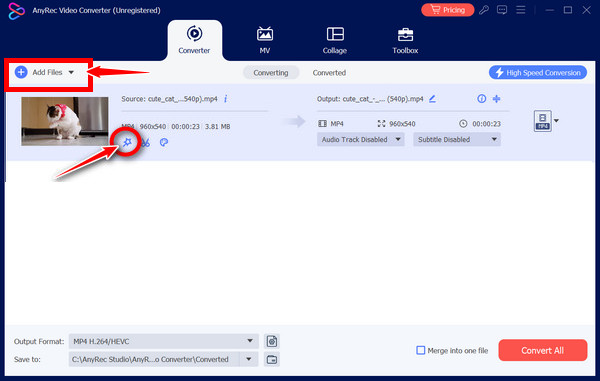Click the blue plus icon beside output

[496, 99]
